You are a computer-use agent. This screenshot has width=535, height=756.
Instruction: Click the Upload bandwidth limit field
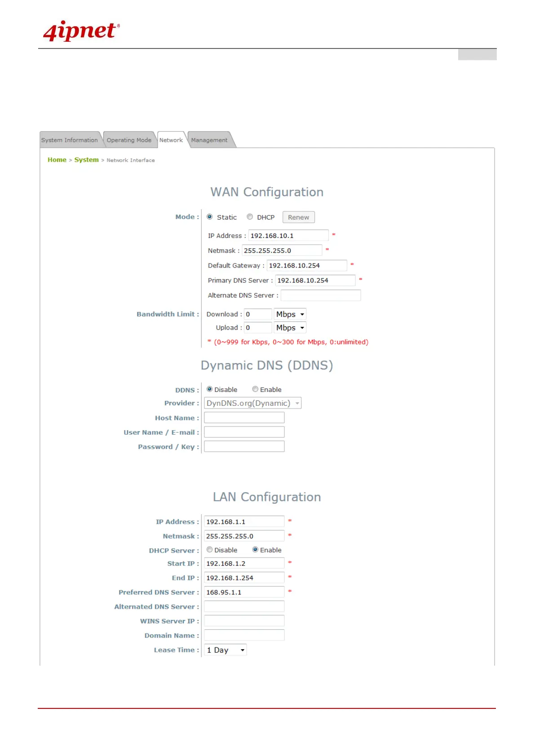pos(258,328)
